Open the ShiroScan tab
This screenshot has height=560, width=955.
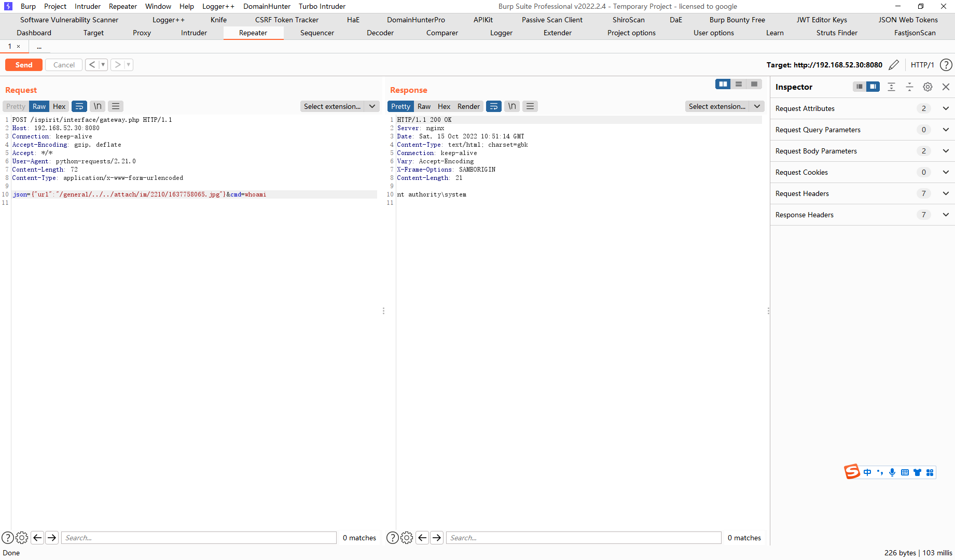[628, 20]
